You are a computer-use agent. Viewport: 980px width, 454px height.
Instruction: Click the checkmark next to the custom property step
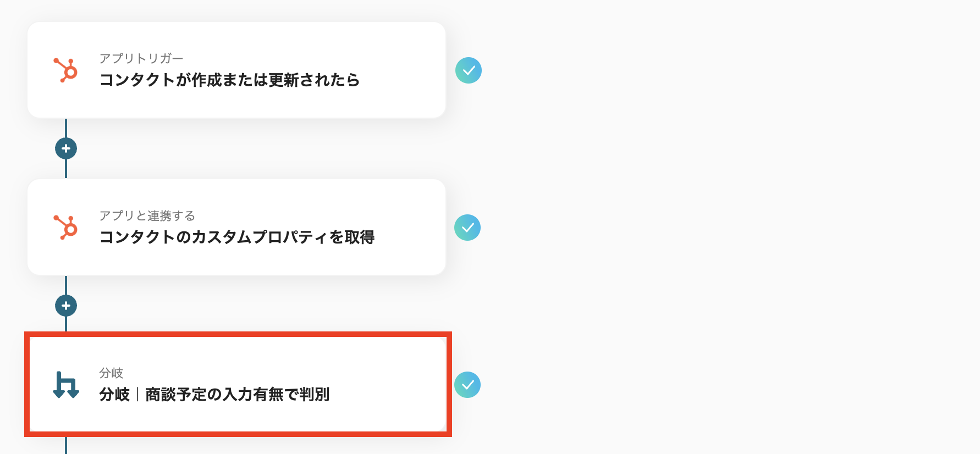tap(469, 227)
